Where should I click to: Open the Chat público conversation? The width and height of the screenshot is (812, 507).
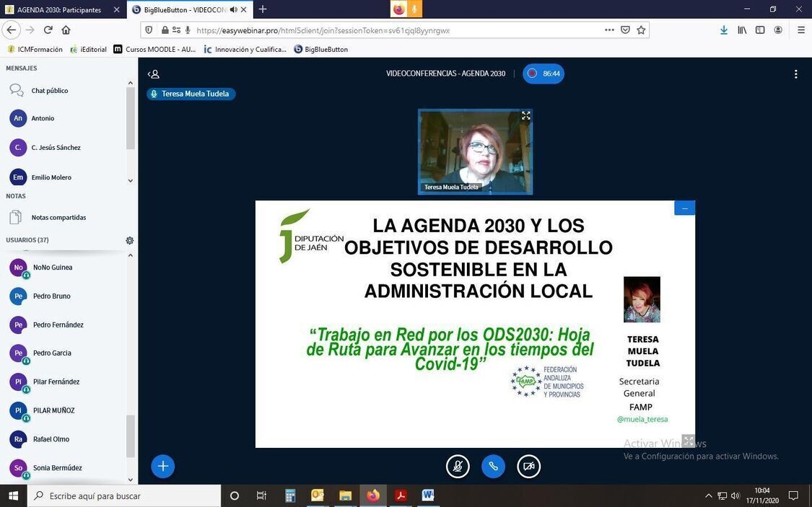[49, 91]
